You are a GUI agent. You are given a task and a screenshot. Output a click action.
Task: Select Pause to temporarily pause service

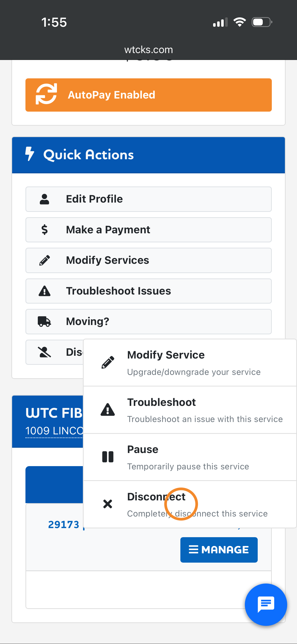190,457
